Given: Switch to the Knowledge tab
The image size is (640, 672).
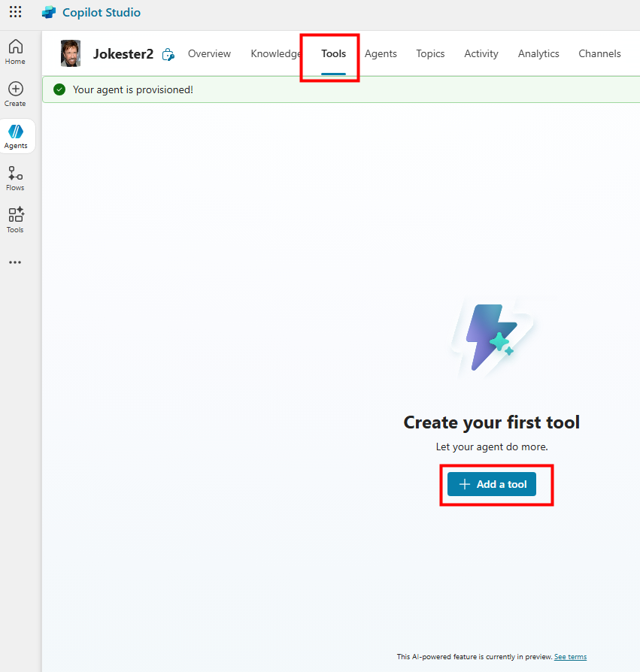Looking at the screenshot, I should (x=275, y=53).
